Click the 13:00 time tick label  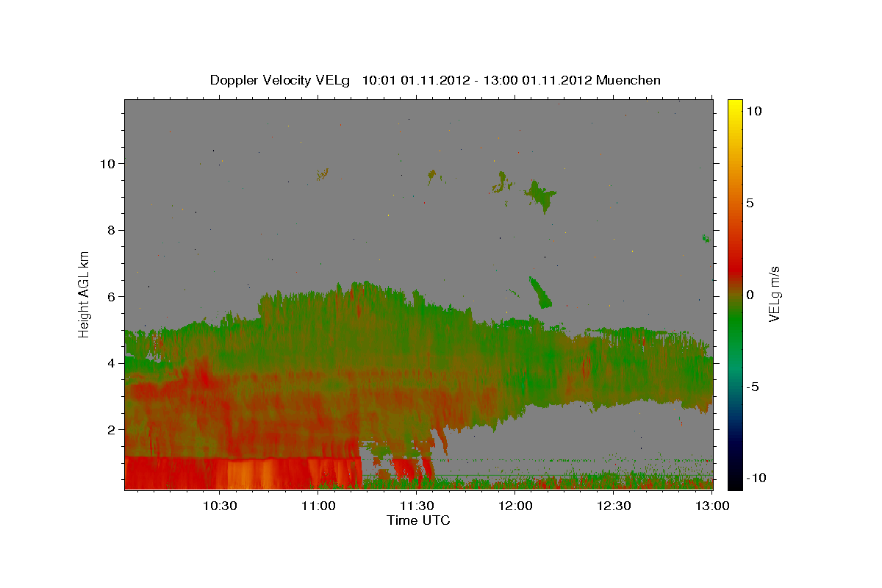pyautogui.click(x=713, y=506)
